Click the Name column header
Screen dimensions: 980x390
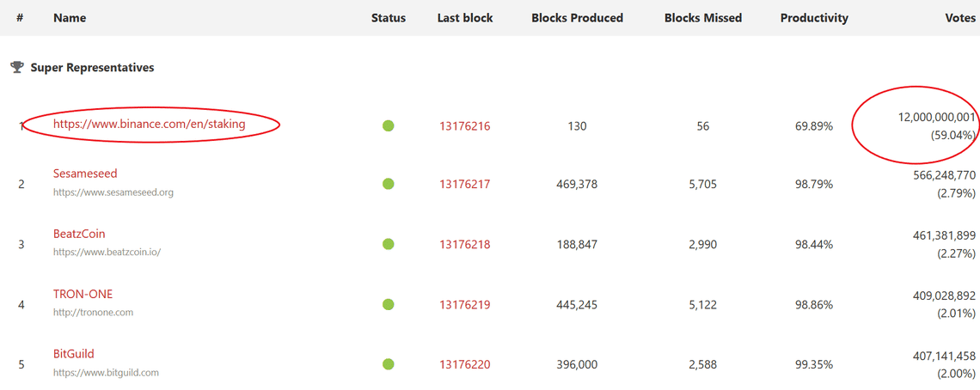(70, 17)
